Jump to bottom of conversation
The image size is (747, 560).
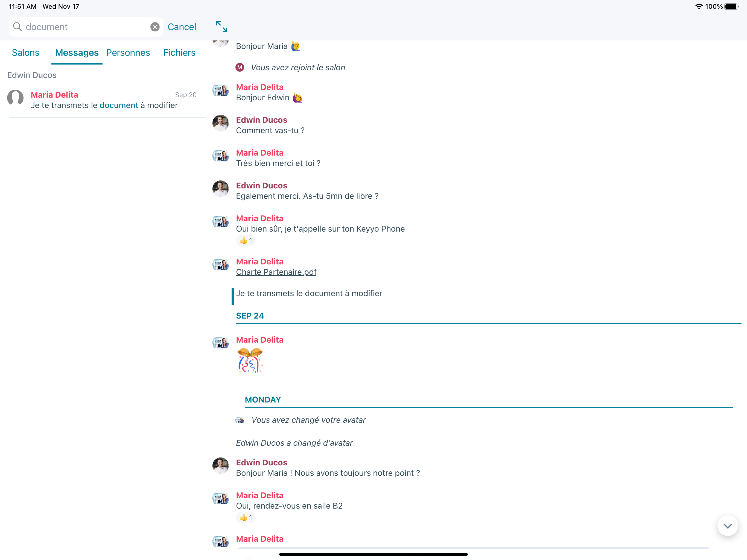tap(727, 526)
